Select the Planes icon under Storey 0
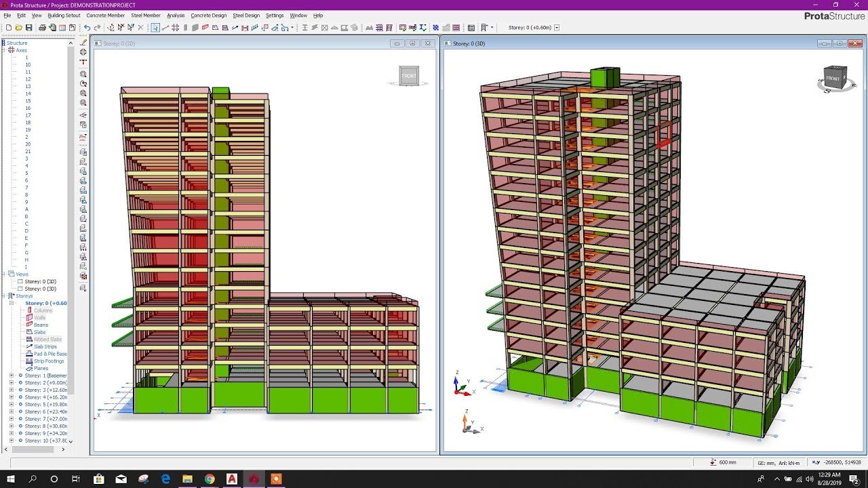The image size is (868, 488). click(39, 369)
